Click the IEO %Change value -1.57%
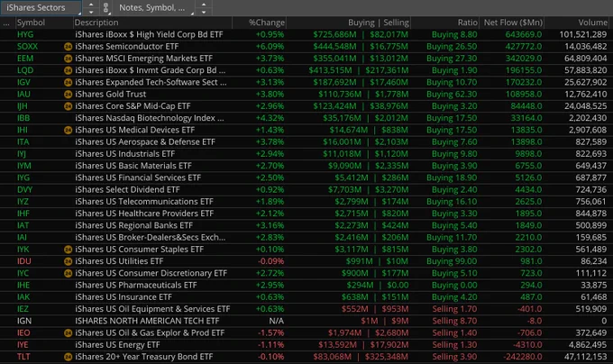613x364 pixels. [271, 332]
